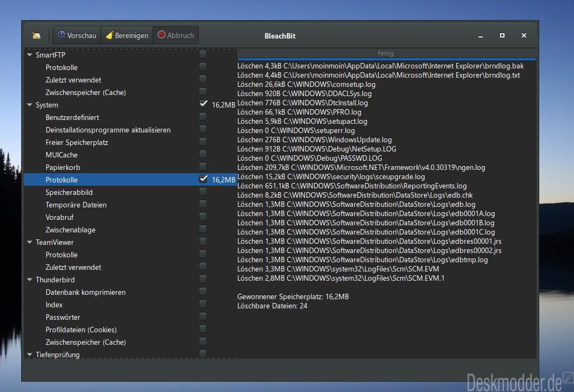Collapse the System tree group

pos(30,105)
